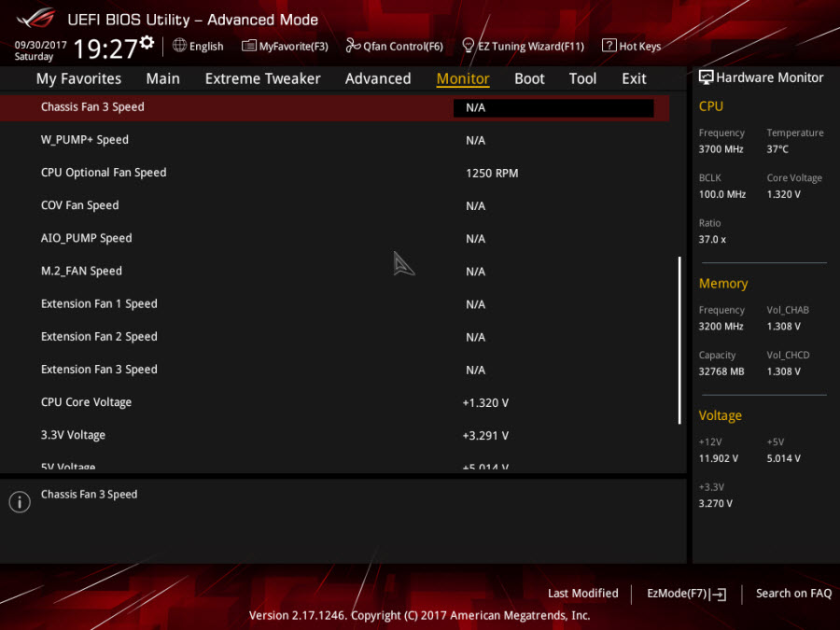Click CPU temperature 37°C reading
The height and width of the screenshot is (630, 840).
tap(777, 149)
